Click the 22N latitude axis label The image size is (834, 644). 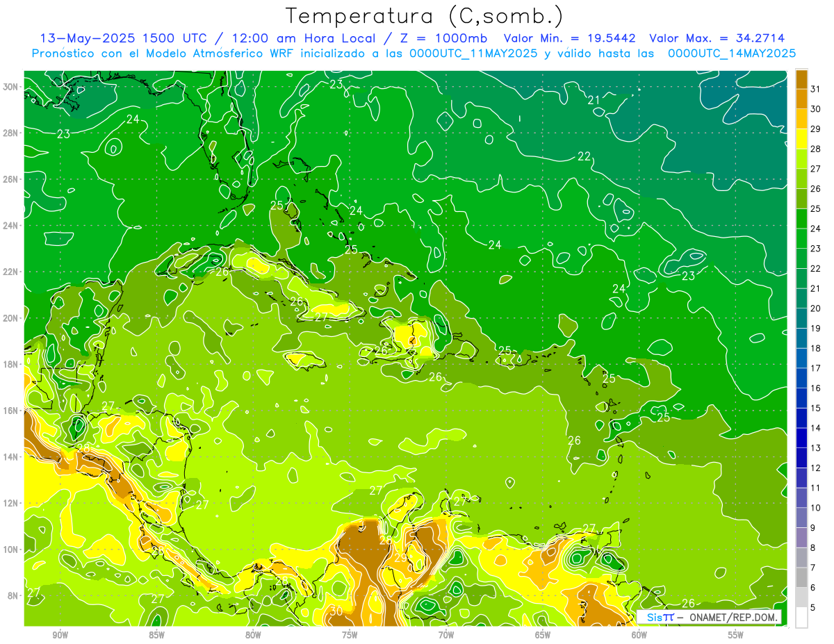11,272
